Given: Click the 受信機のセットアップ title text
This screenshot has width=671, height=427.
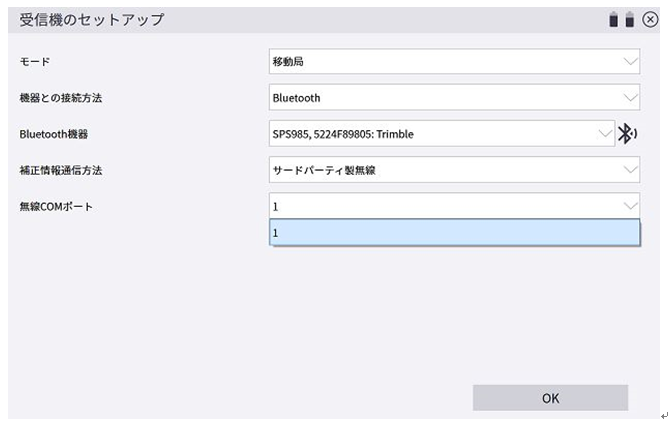Looking at the screenshot, I should pos(92,20).
